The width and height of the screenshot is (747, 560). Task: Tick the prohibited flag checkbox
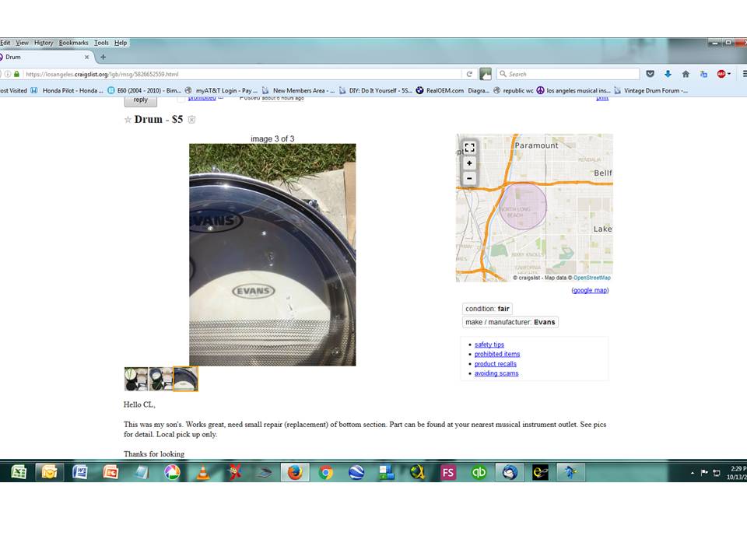(x=181, y=99)
